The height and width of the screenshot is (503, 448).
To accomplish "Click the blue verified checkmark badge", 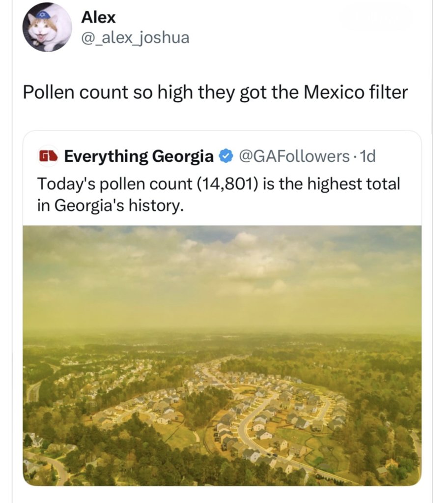I will 225,156.
